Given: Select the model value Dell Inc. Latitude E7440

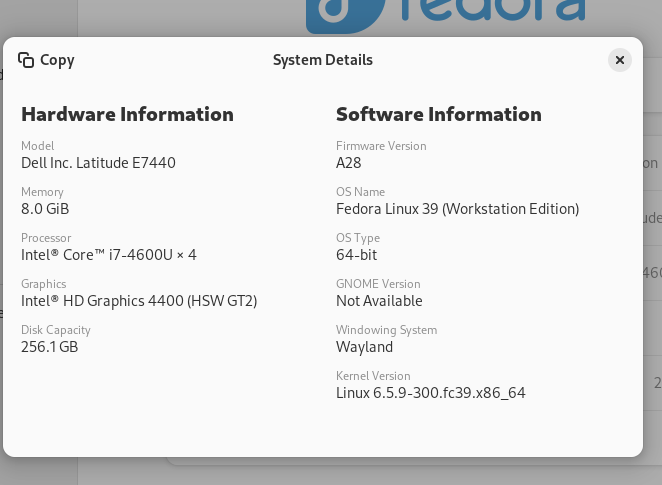Looking at the screenshot, I should [98, 163].
